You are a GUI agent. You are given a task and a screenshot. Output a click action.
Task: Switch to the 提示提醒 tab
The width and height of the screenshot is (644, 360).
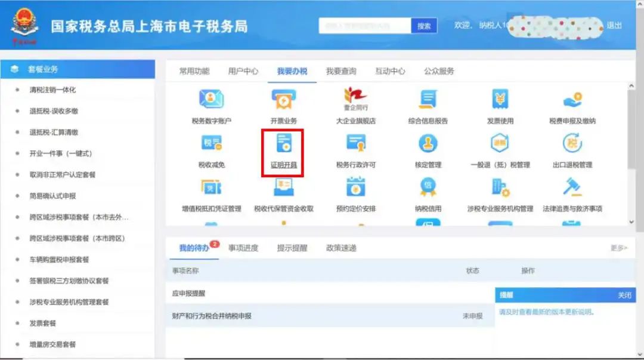[x=292, y=248]
